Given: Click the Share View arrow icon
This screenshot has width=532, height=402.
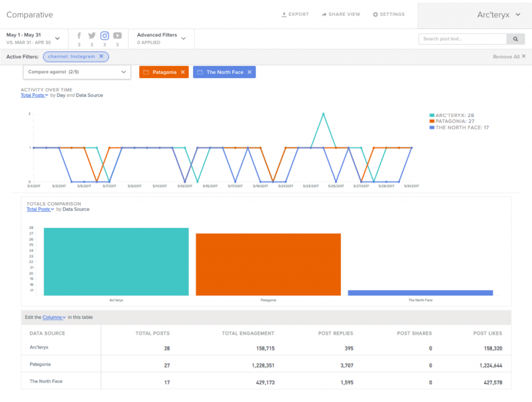Looking at the screenshot, I should 324,15.
